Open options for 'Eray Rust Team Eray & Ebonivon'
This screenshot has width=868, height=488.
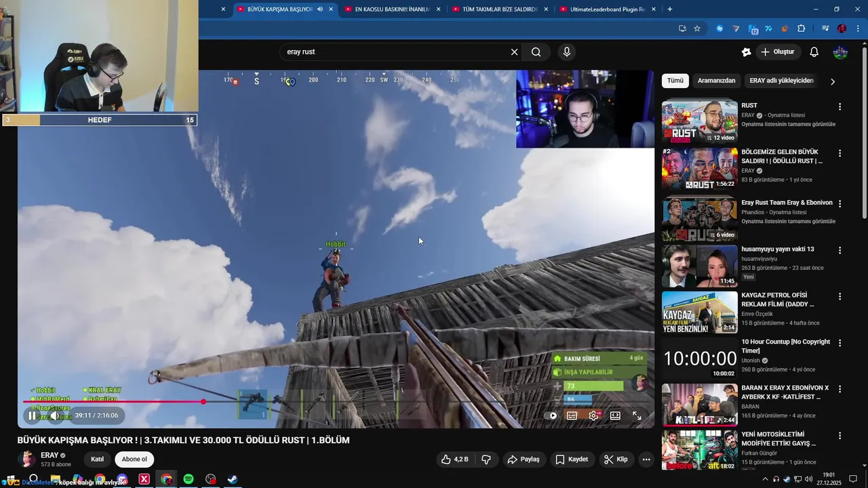pos(840,203)
